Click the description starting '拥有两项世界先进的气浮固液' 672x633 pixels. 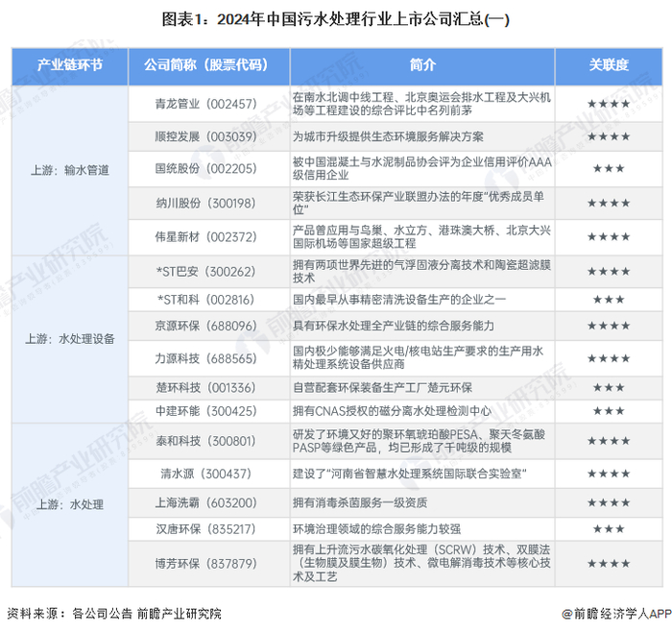click(421, 272)
